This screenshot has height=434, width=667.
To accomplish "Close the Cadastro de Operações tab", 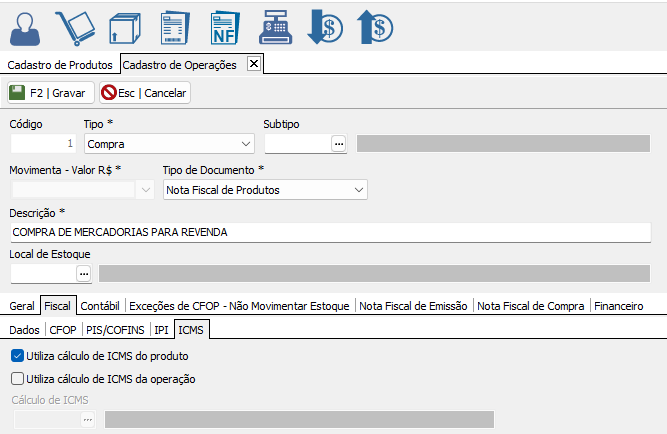I will (253, 64).
